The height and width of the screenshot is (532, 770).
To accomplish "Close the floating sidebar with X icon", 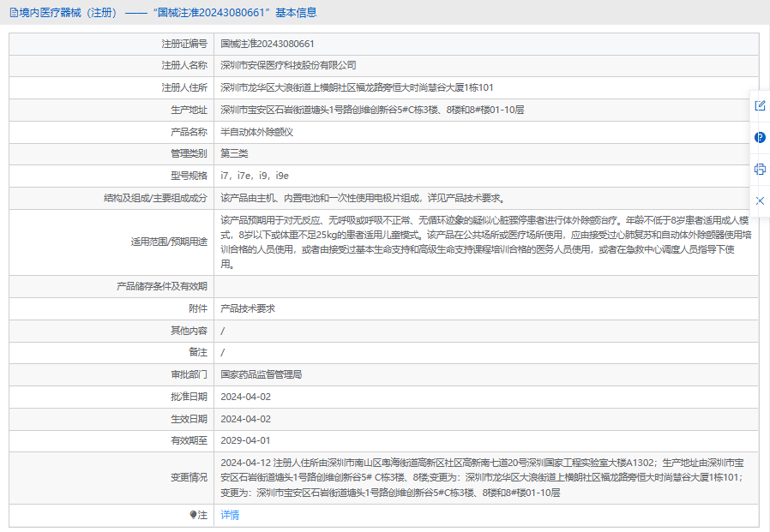I will pos(760,200).
